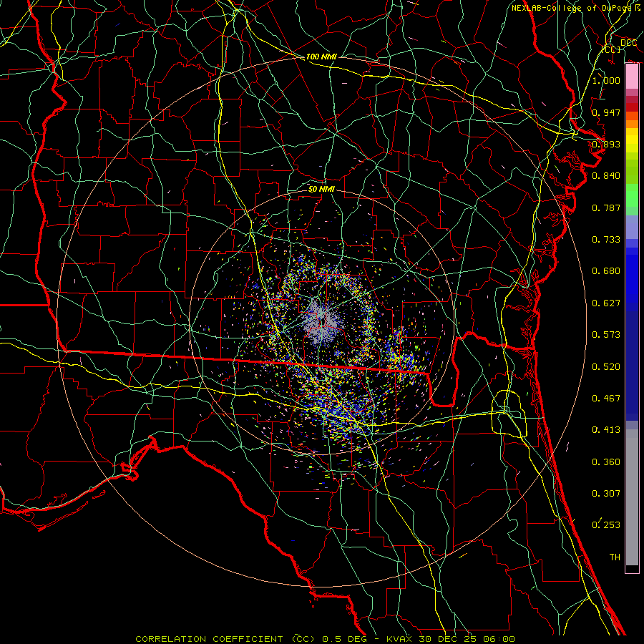Click the 0.893 legend value

coord(606,144)
